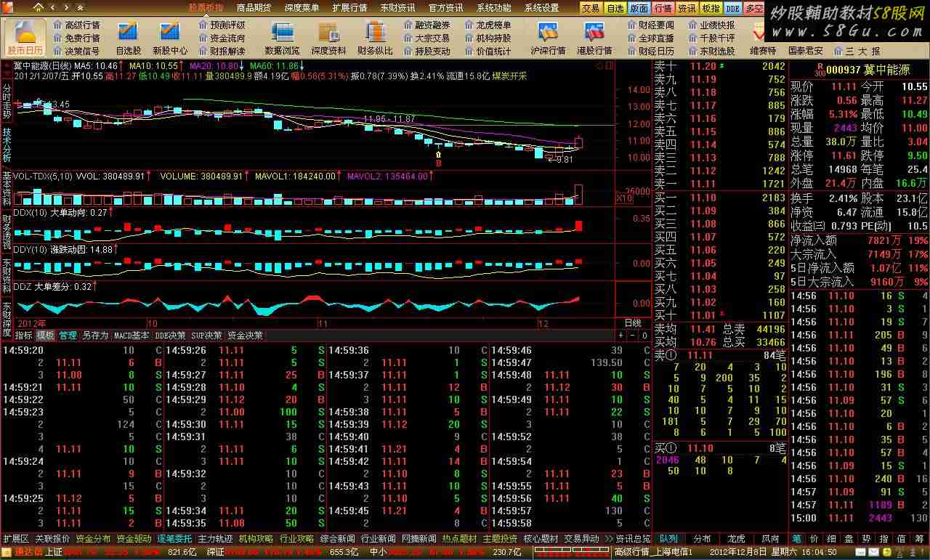Viewport: 930px width, 560px height.
Task: Open the 股市日历 calendar icon
Action: point(25,37)
